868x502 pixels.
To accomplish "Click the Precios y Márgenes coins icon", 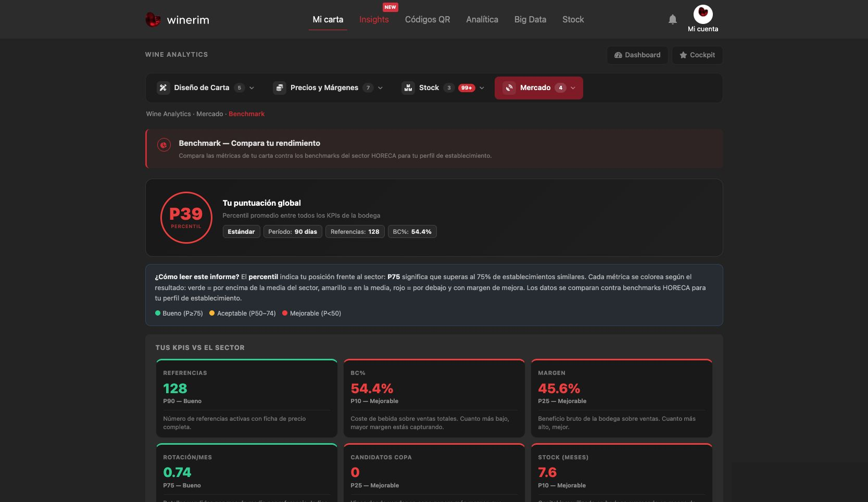I will coord(280,87).
